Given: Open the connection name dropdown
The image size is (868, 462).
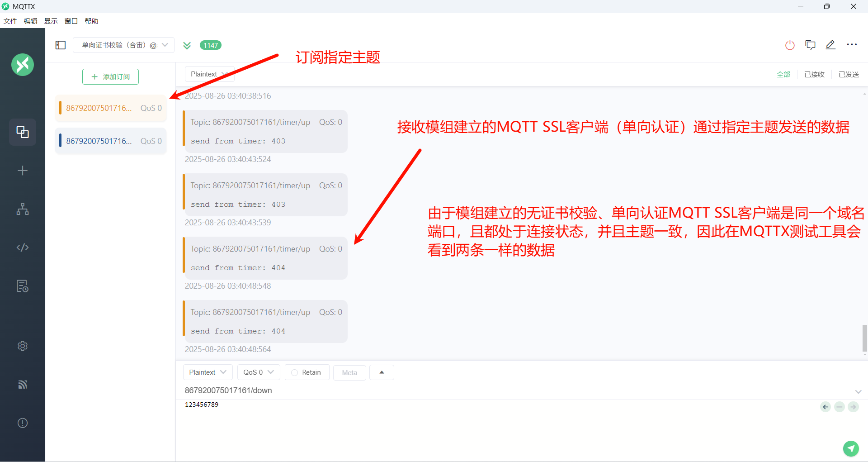Looking at the screenshot, I should 123,45.
